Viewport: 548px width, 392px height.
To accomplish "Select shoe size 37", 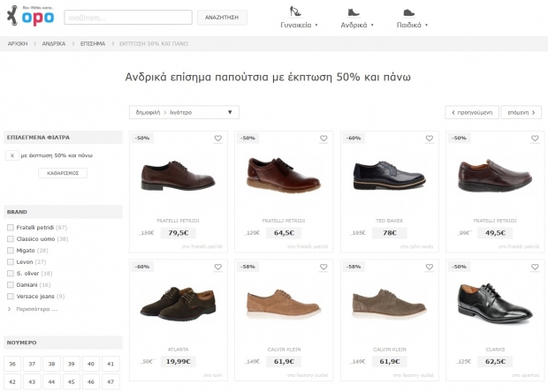I will (32, 364).
